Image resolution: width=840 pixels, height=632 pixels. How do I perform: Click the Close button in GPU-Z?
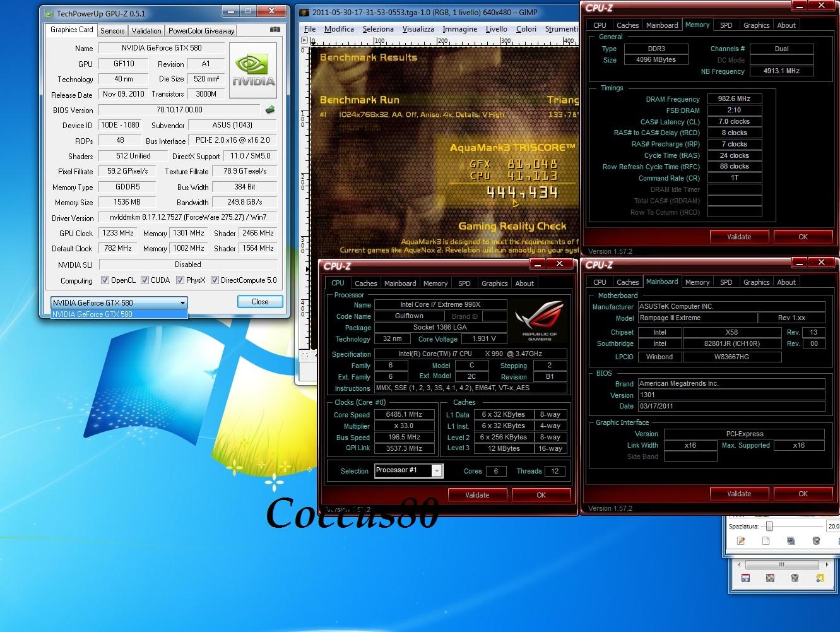point(260,302)
